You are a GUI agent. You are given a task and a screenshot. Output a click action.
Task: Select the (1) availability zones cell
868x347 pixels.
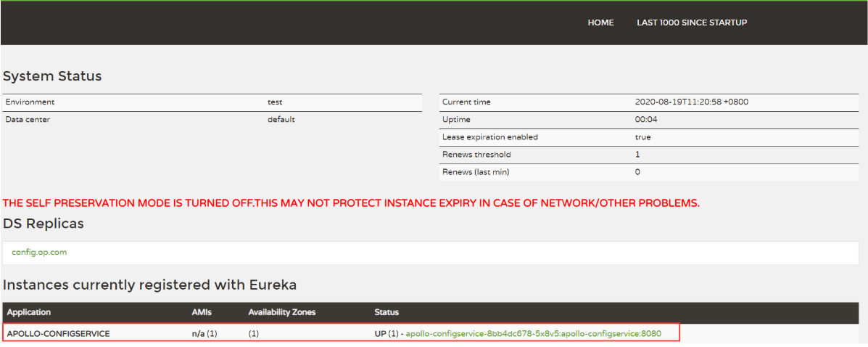coord(254,334)
